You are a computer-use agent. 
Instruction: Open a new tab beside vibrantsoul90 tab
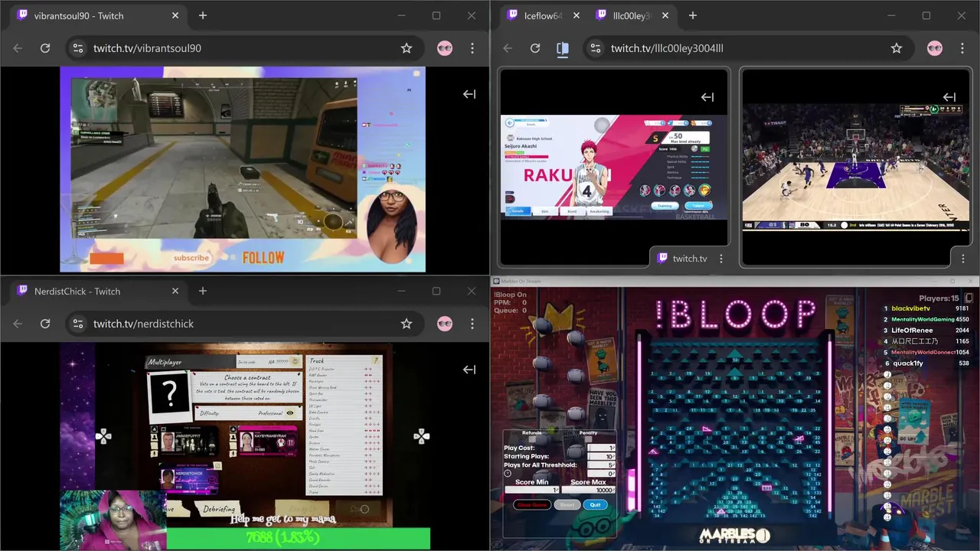(x=203, y=15)
